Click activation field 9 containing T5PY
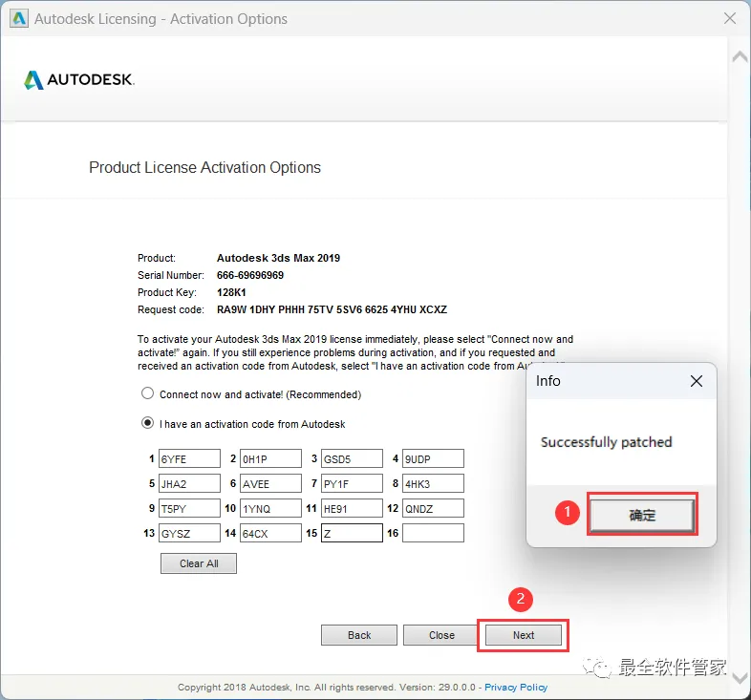751x700 pixels. click(x=190, y=508)
